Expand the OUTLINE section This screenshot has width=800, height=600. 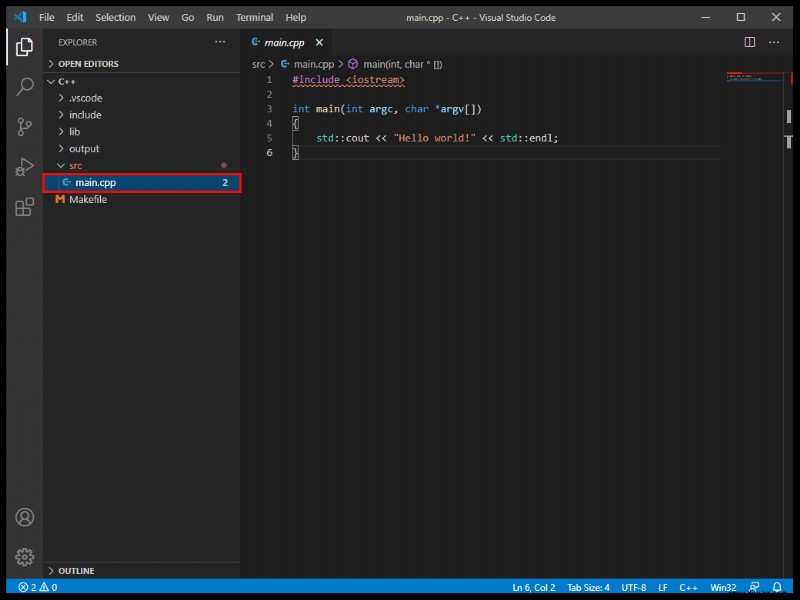click(142, 570)
